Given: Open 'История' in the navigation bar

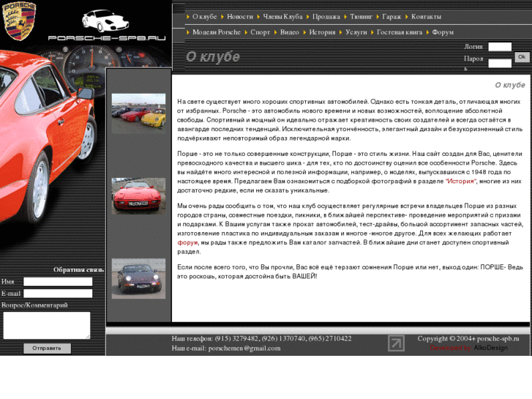Looking at the screenshot, I should (322, 32).
